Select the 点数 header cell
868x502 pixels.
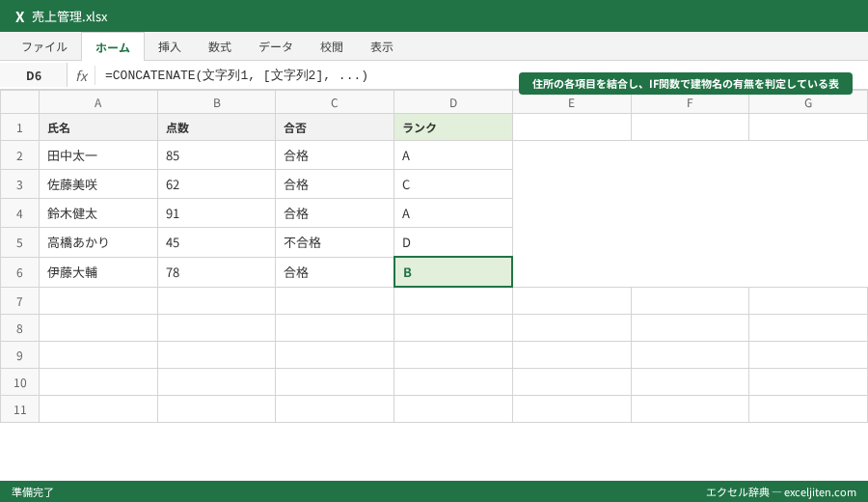click(x=216, y=127)
